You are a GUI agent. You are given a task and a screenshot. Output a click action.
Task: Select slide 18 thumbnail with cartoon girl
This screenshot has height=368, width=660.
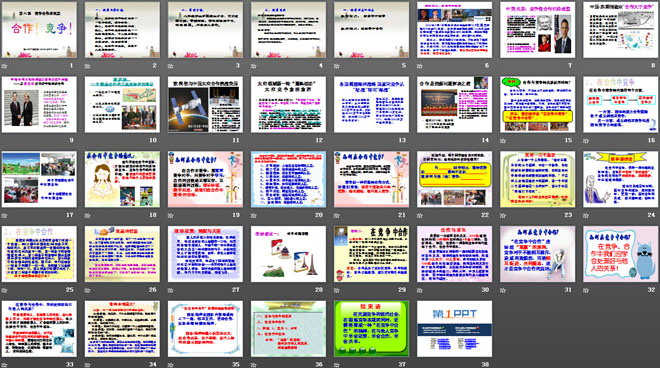point(122,179)
